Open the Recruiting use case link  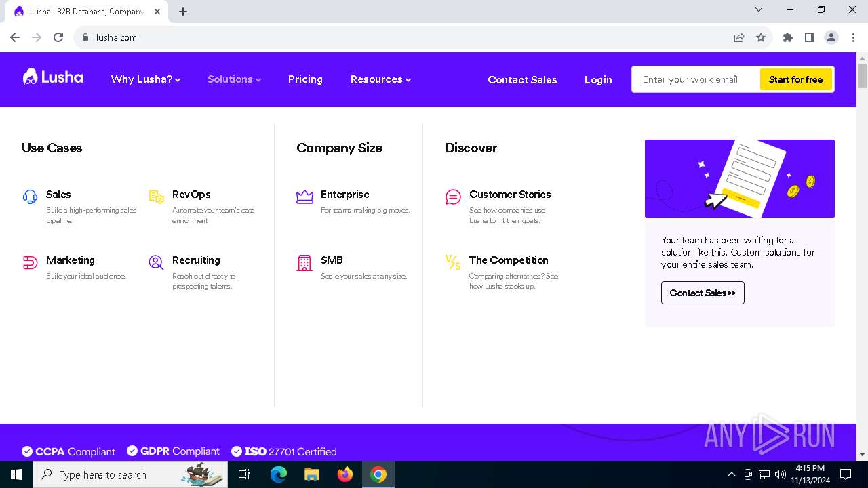click(196, 260)
